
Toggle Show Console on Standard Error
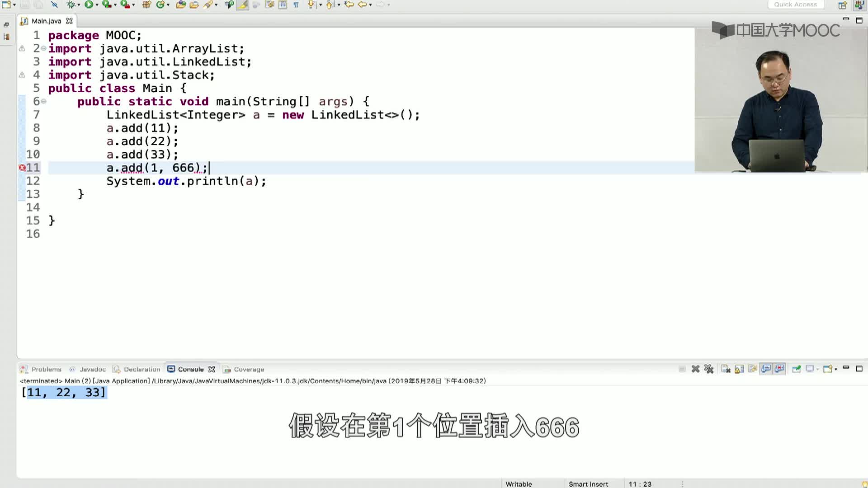779,369
